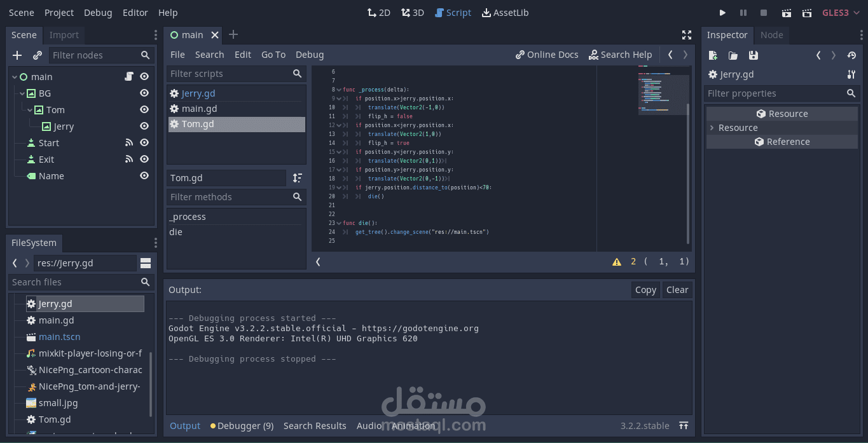
Task: Hide the Name label node
Action: pos(144,176)
